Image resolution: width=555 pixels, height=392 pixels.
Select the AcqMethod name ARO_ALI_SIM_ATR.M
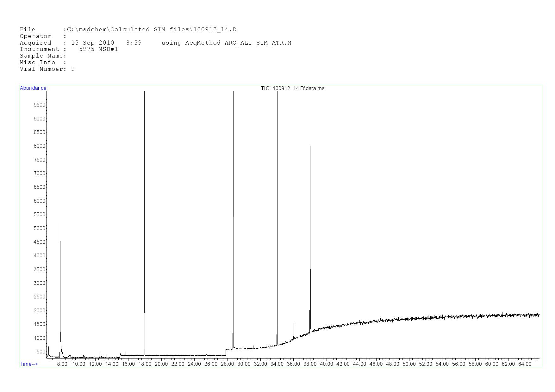point(258,43)
